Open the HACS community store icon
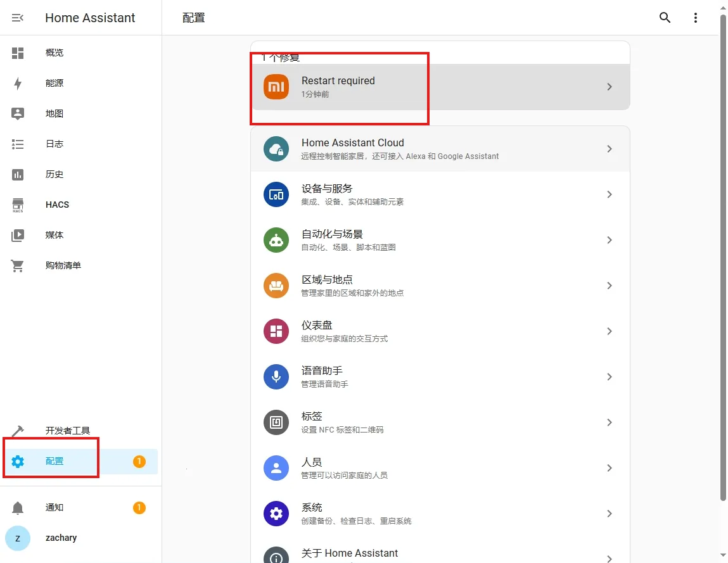This screenshot has width=728, height=563. click(18, 205)
